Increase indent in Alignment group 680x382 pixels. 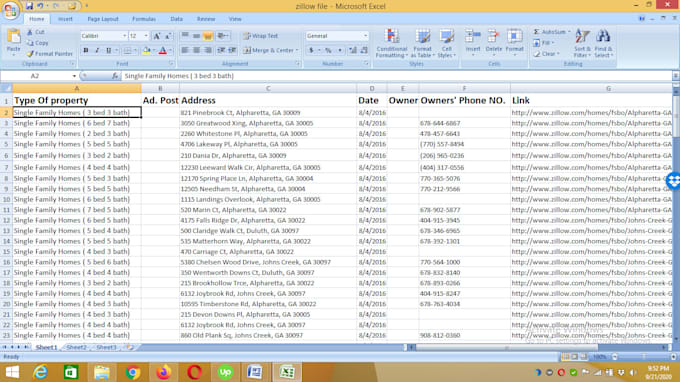[232, 50]
